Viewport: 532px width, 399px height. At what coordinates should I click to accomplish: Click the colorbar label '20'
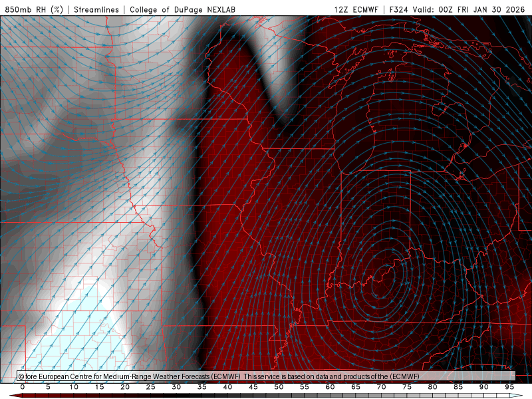125,387
